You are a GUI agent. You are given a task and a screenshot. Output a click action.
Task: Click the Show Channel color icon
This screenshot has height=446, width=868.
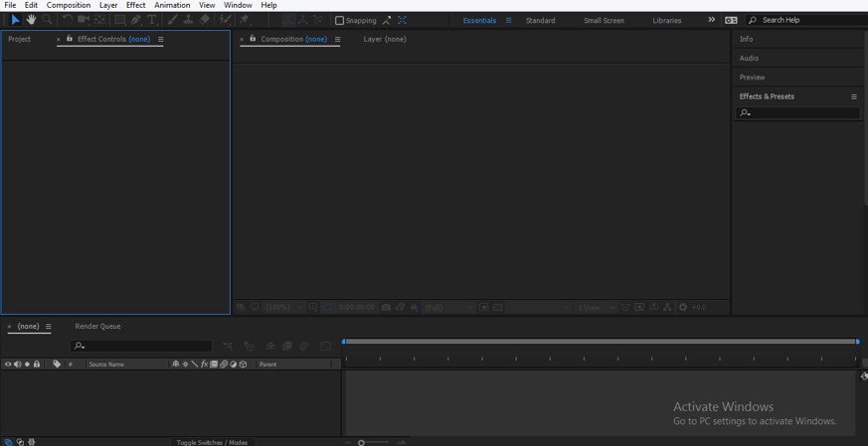[414, 307]
